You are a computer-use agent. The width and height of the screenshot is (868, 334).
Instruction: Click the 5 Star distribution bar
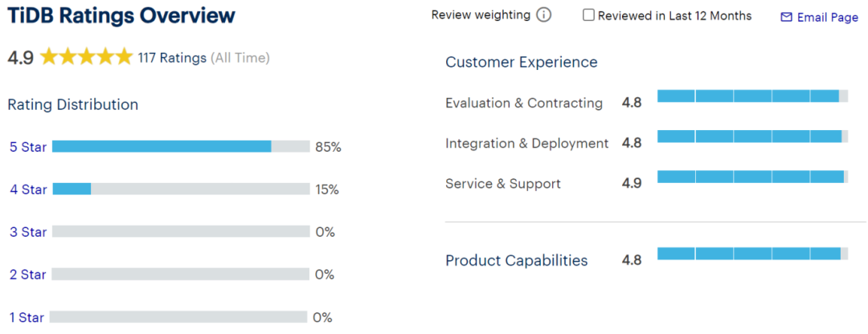181,146
